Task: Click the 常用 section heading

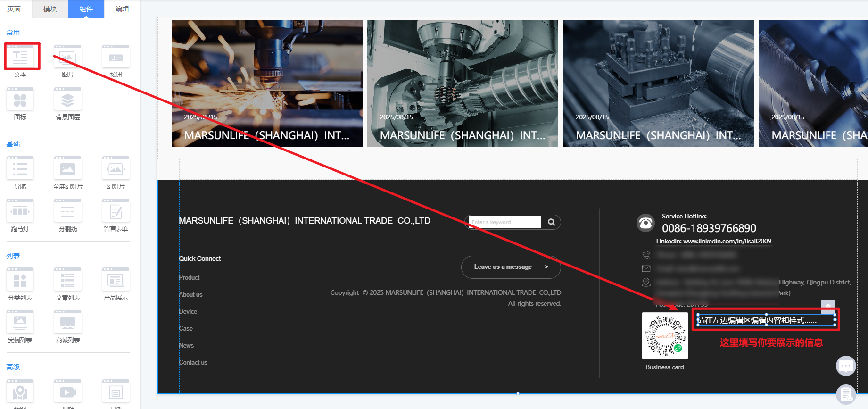Action: [13, 33]
